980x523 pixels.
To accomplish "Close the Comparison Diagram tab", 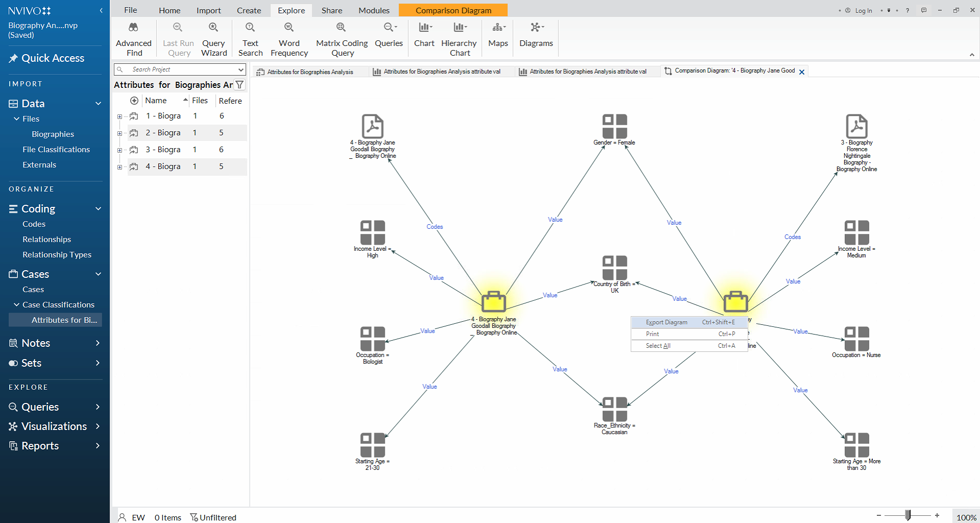I will [802, 72].
